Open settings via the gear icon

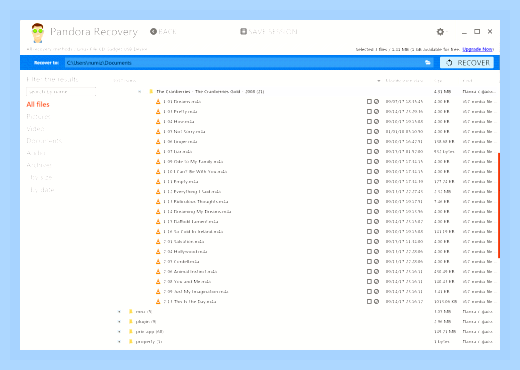(x=440, y=32)
